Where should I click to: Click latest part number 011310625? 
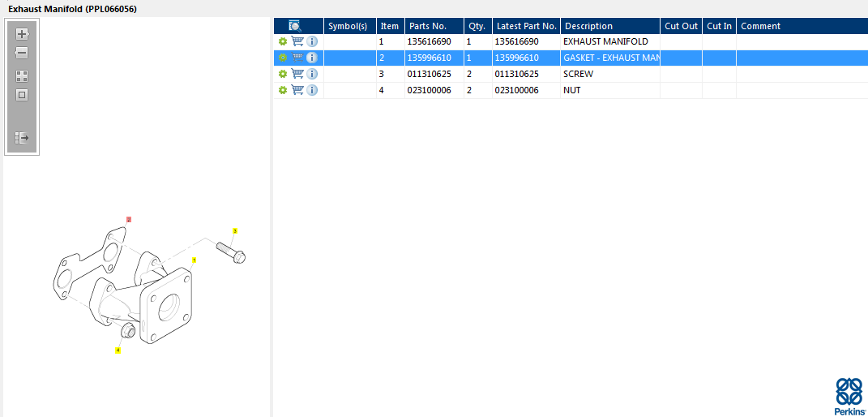click(516, 74)
